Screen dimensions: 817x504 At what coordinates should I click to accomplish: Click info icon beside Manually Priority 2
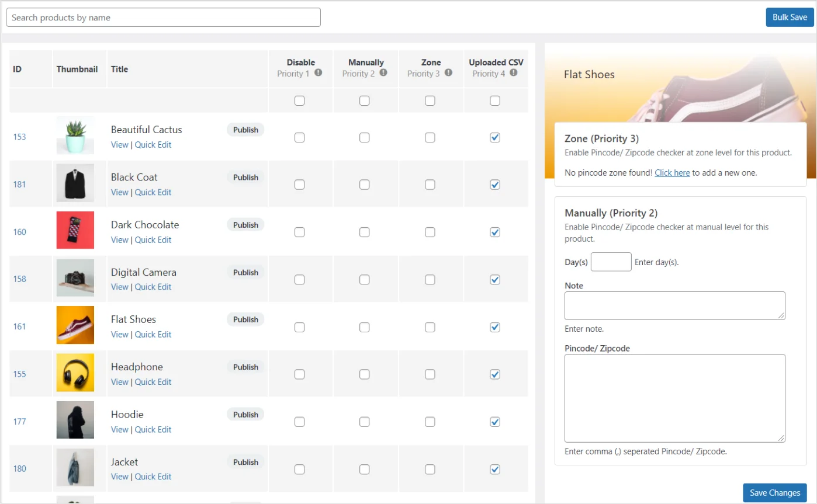(x=383, y=73)
